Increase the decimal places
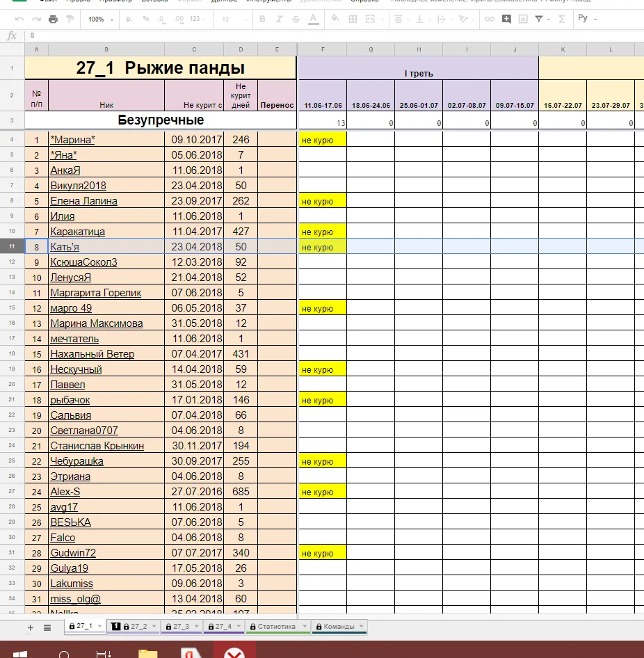This screenshot has height=658, width=644. (179, 19)
